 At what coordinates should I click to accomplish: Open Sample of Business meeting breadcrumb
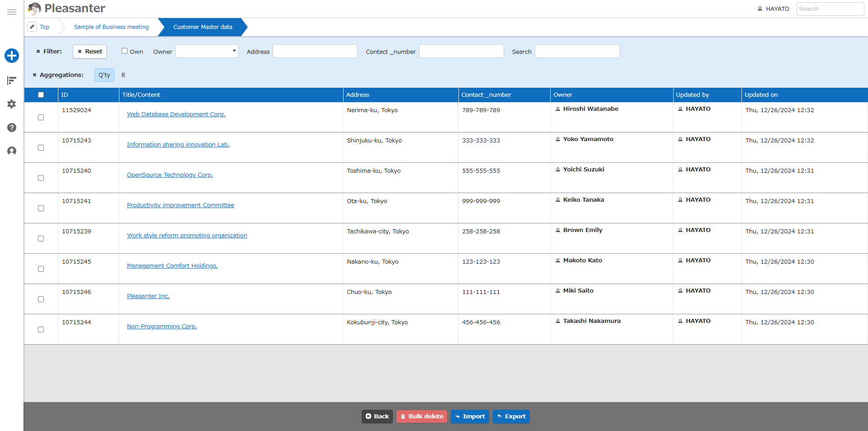pos(111,27)
